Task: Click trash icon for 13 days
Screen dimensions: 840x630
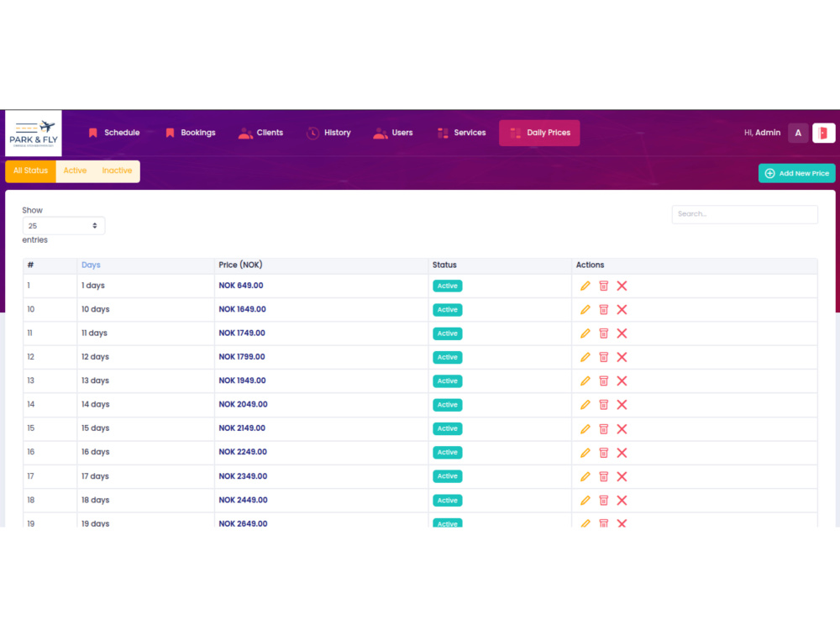Action: click(x=604, y=381)
